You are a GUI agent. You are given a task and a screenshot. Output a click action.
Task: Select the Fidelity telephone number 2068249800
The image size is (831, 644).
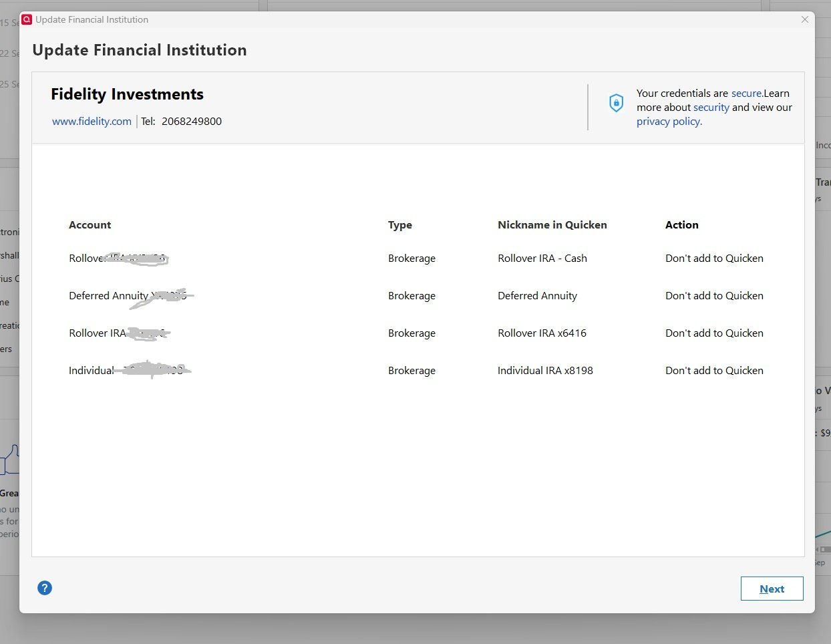192,122
